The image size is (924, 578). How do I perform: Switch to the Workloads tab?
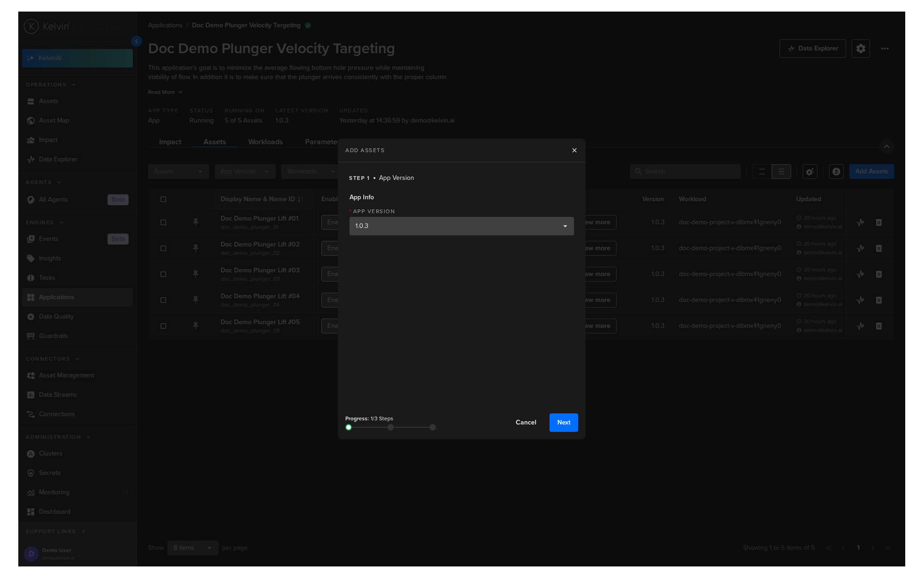coord(265,142)
